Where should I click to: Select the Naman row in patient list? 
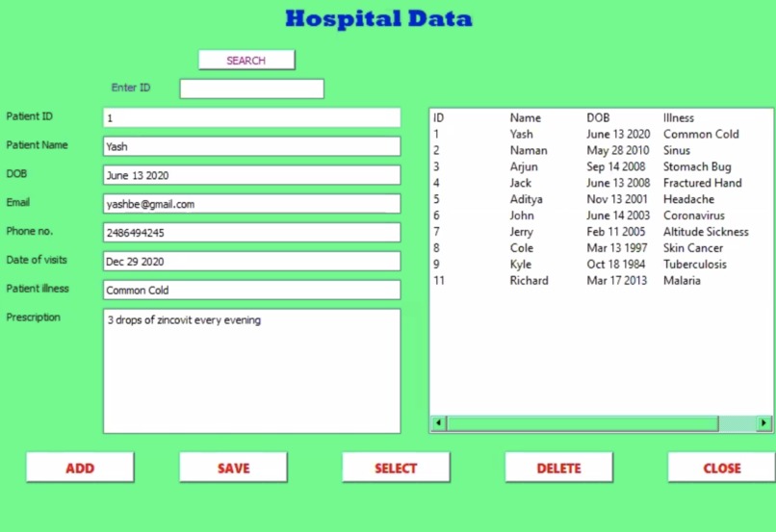(601, 150)
